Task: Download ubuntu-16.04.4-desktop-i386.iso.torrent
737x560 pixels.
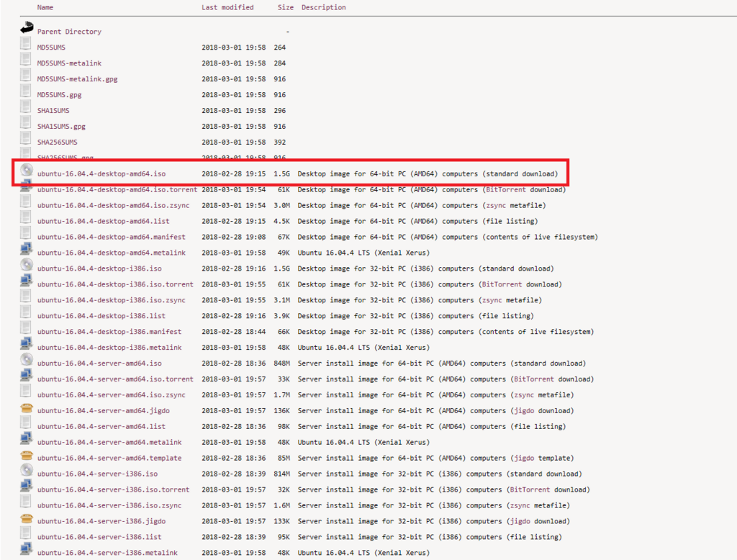Action: point(115,284)
